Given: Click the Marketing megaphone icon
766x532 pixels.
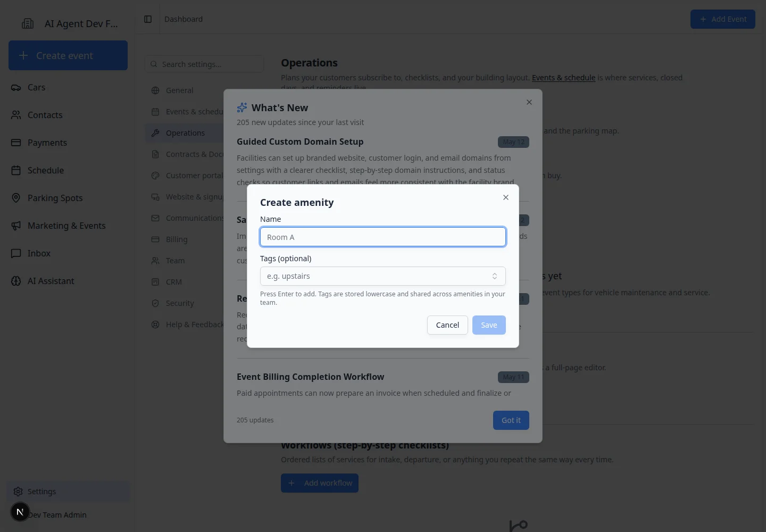Looking at the screenshot, I should (16, 226).
